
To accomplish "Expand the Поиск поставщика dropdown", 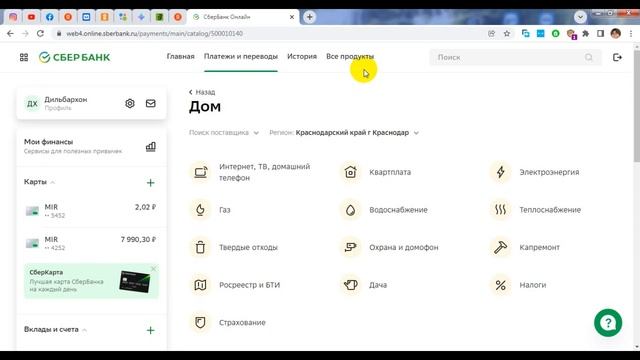I will click(x=224, y=133).
